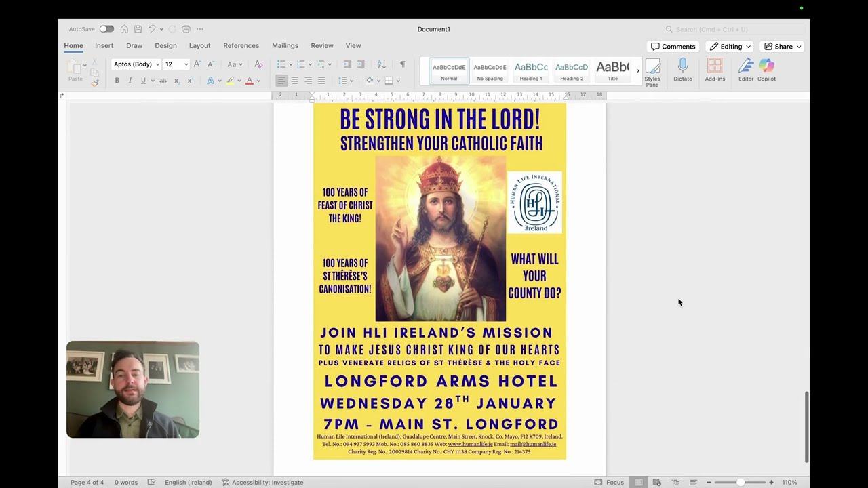Open Add-ins from the ribbon
868x488 pixels.
(x=715, y=70)
